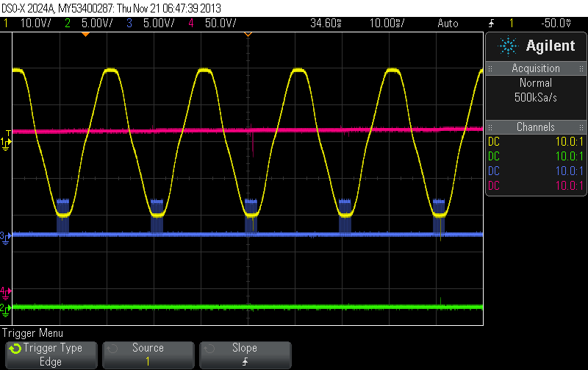This screenshot has height=370, width=588.
Task: Open the Trigger Type Edge softkey
Action: tap(51, 355)
